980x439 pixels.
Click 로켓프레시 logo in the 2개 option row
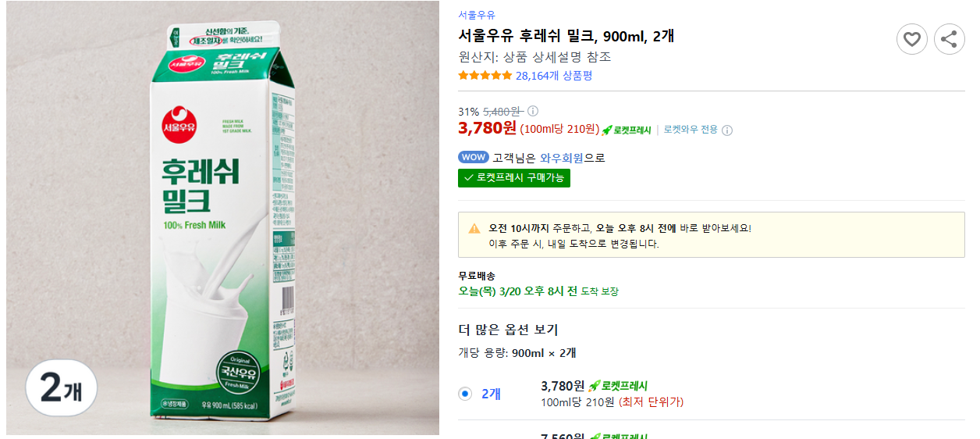(618, 386)
